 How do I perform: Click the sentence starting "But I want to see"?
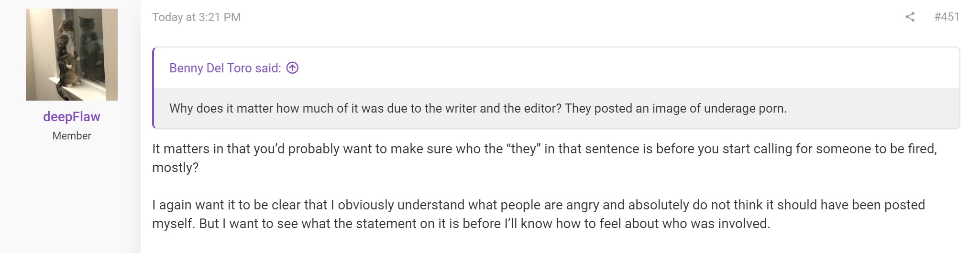[x=484, y=224]
